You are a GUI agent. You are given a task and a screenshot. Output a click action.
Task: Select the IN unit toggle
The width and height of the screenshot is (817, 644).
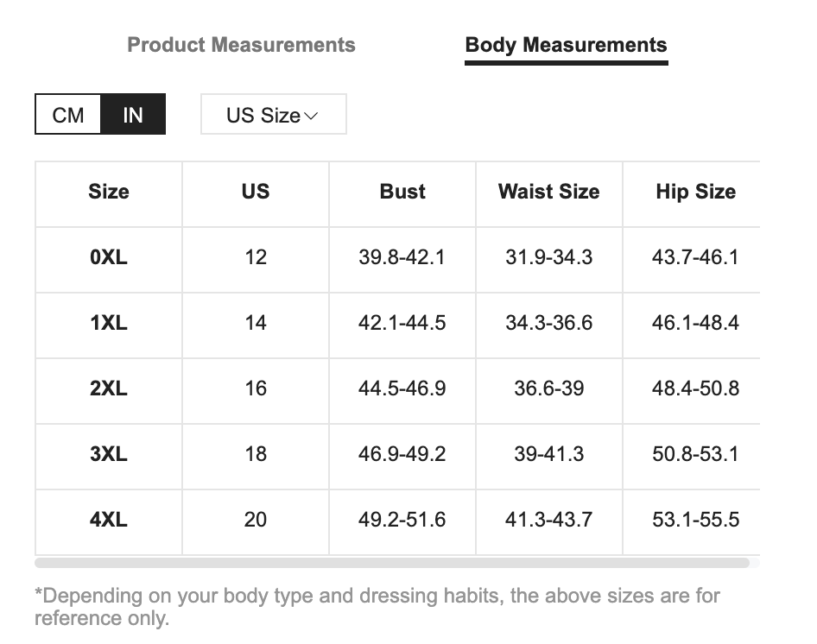pyautogui.click(x=133, y=115)
